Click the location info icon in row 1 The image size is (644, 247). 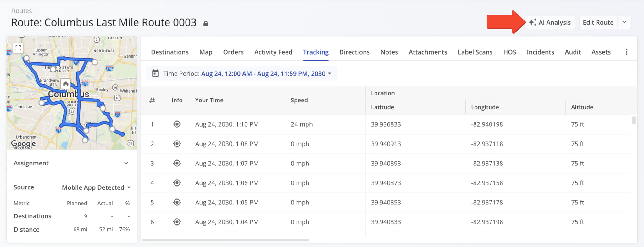[177, 124]
